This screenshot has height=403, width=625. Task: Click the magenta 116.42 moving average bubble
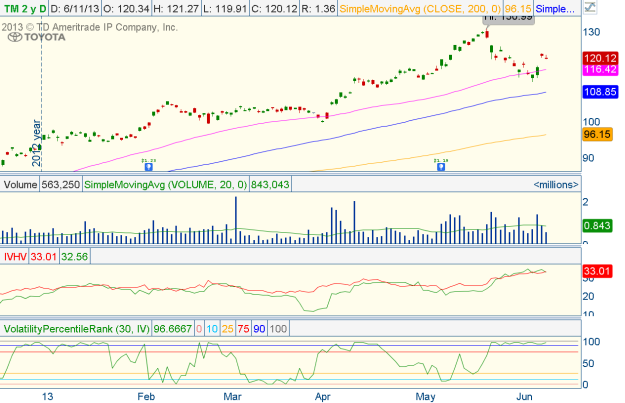pos(600,69)
